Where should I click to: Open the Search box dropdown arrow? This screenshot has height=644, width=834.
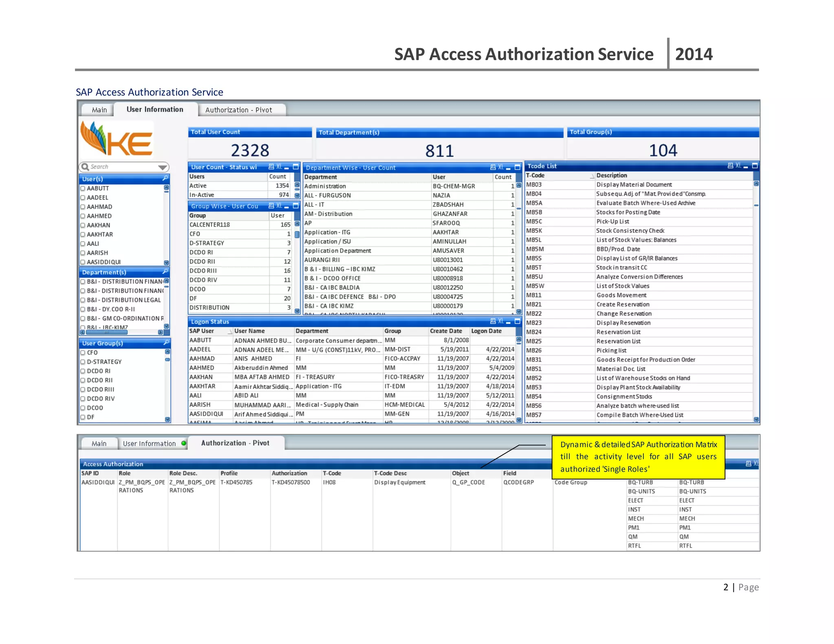(162, 167)
